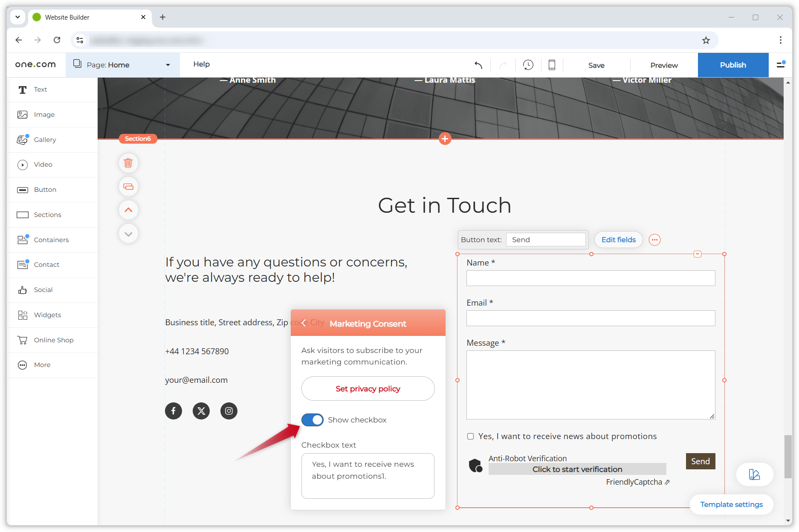Screen dimensions: 799x532
Task: Click the undo arrow icon
Action: click(x=478, y=65)
